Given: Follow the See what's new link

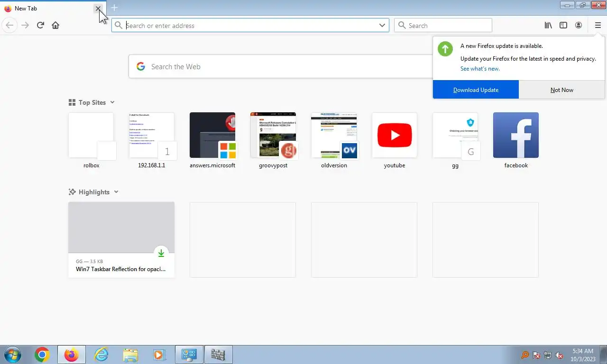Looking at the screenshot, I should (x=480, y=69).
